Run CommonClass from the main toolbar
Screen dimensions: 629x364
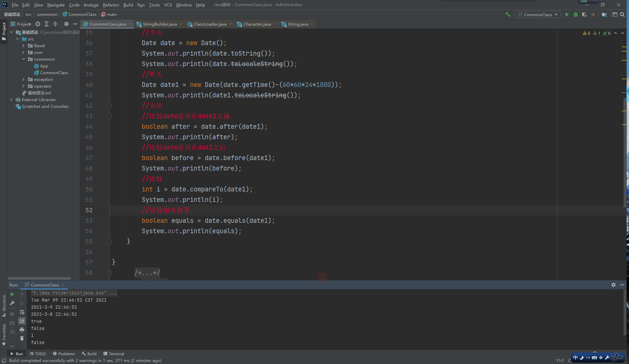click(567, 14)
